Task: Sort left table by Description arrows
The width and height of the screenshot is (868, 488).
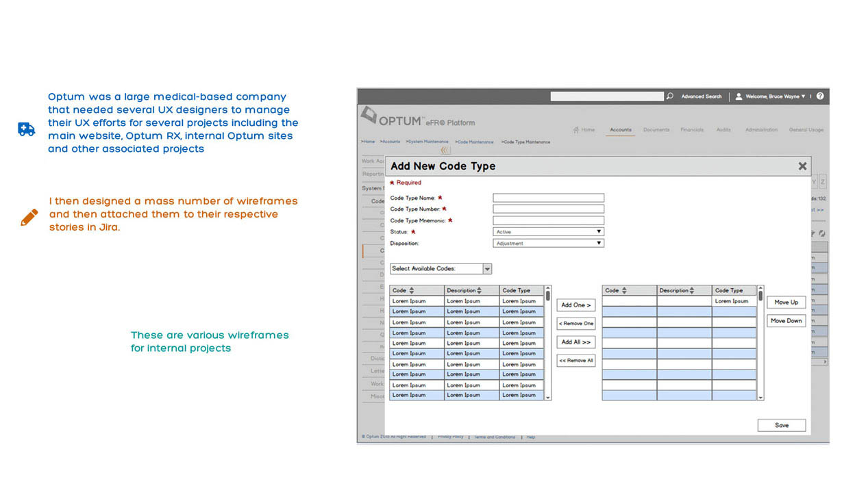Action: (x=480, y=291)
